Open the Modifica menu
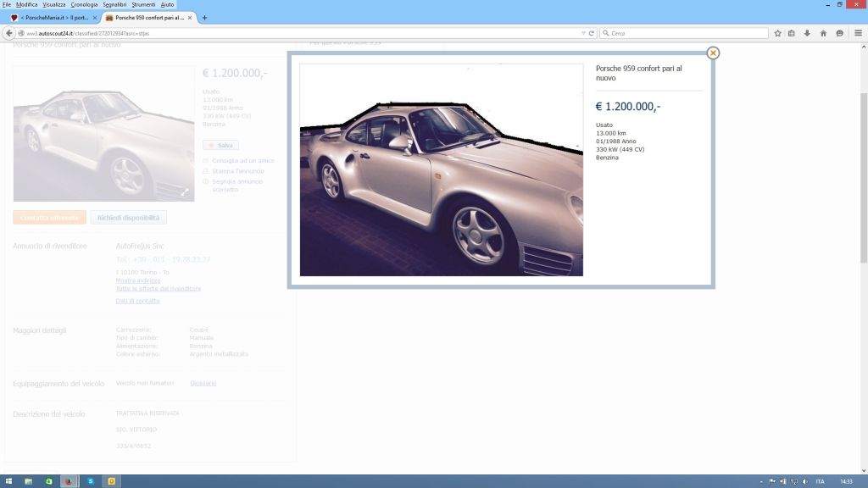The width and height of the screenshot is (868, 488). pyautogui.click(x=26, y=4)
